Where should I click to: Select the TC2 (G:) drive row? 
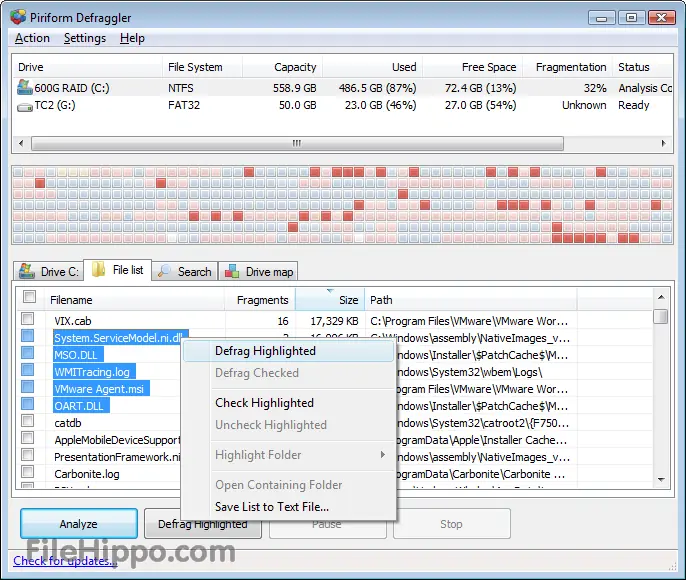click(x=343, y=105)
